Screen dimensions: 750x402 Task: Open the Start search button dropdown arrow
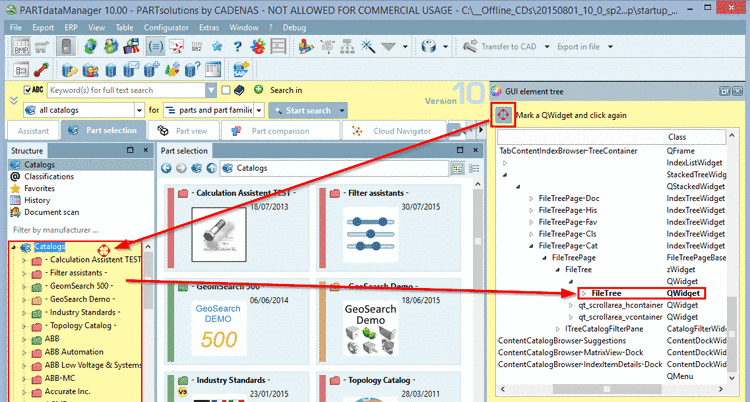pyautogui.click(x=342, y=110)
